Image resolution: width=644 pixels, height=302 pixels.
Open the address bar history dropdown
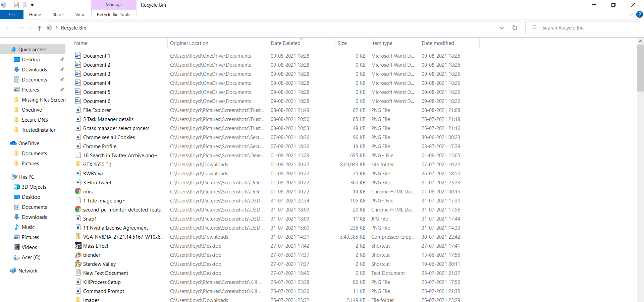(x=501, y=28)
